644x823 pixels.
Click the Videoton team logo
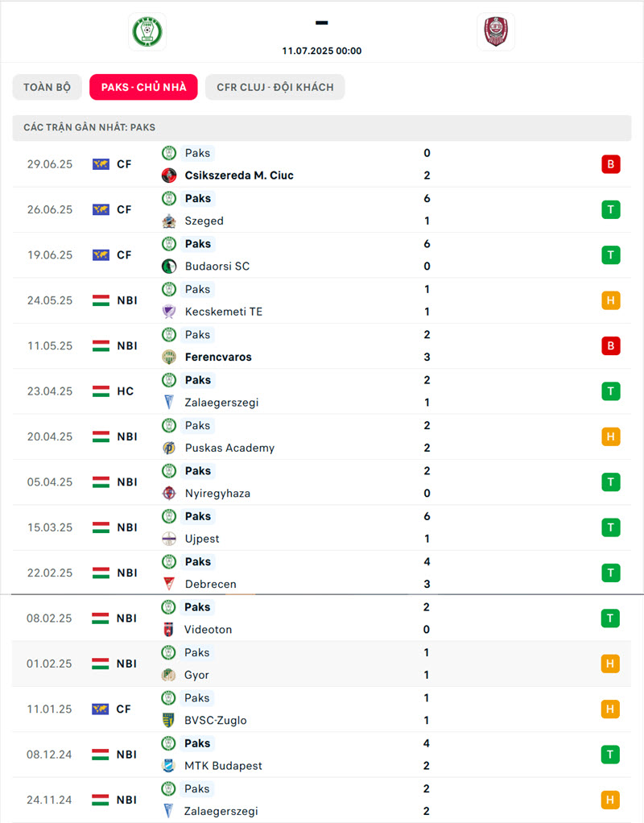pyautogui.click(x=168, y=629)
